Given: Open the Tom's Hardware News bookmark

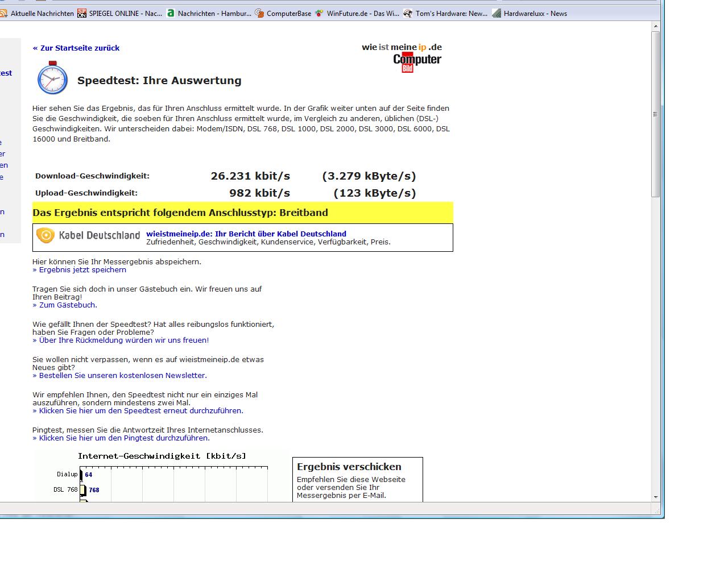Looking at the screenshot, I should 446,13.
